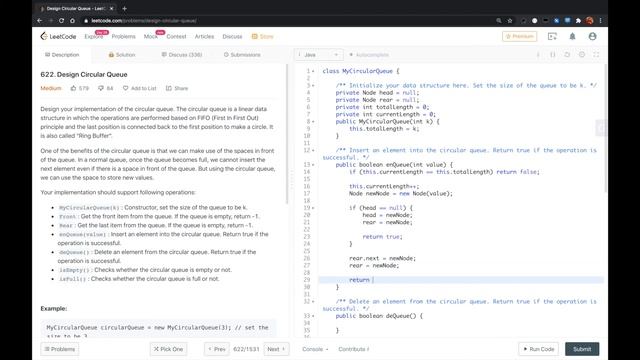640x360 pixels.
Task: Click the Medium difficulty label
Action: [x=51, y=88]
